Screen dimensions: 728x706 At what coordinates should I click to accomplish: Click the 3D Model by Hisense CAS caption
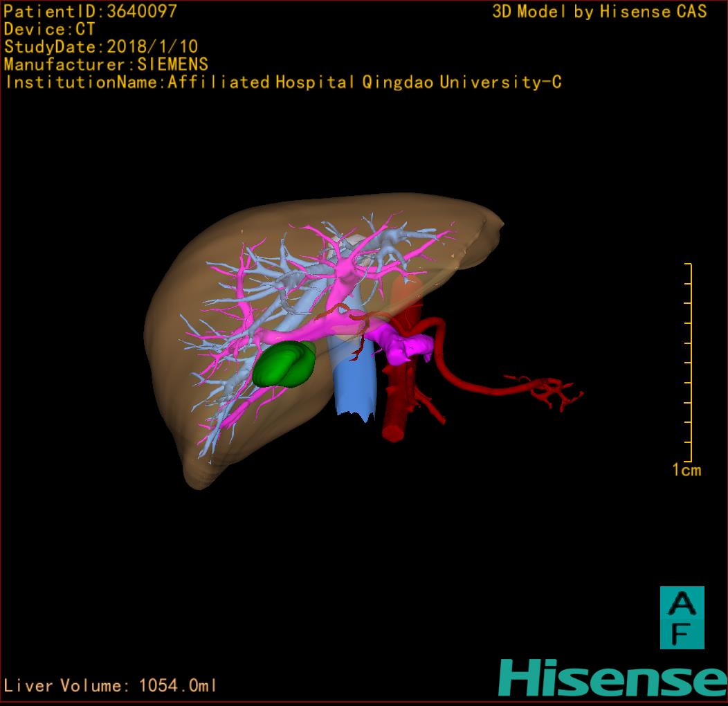pyautogui.click(x=599, y=11)
